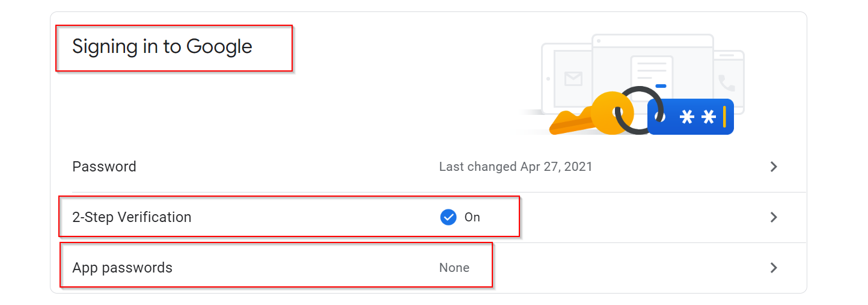868x305 pixels.
Task: Expand the Password row chevron
Action: coord(774,167)
